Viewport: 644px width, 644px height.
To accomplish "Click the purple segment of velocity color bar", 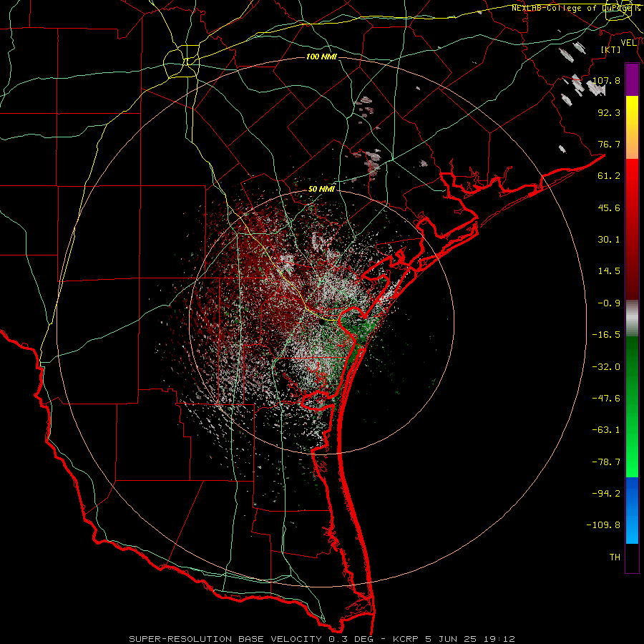I will coord(632,80).
